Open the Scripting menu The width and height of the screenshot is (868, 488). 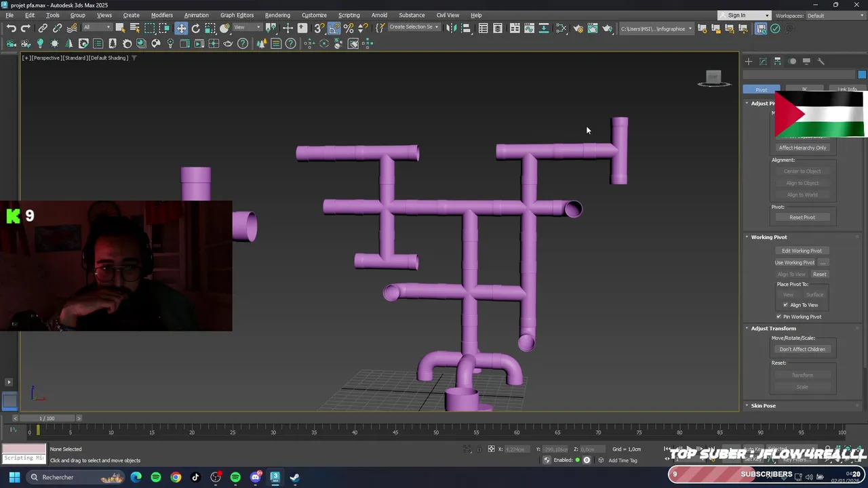[349, 15]
